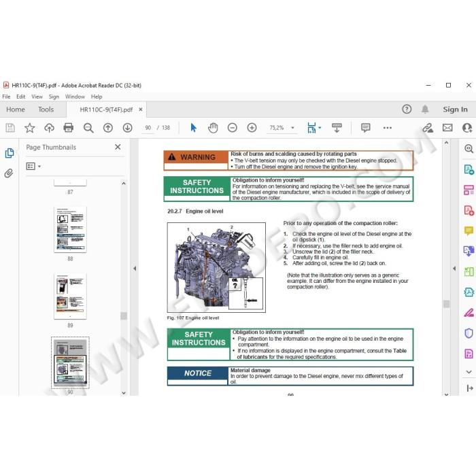Add file to starred favorites

point(29,128)
